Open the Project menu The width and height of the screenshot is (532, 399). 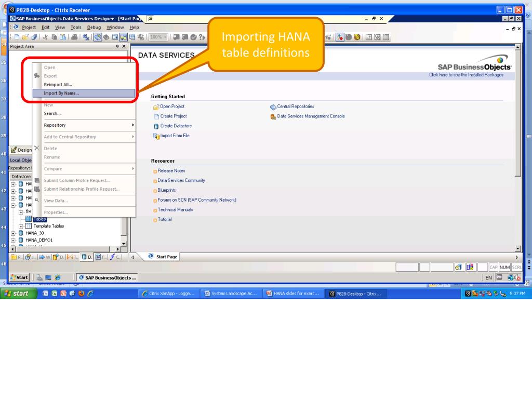[x=29, y=28]
